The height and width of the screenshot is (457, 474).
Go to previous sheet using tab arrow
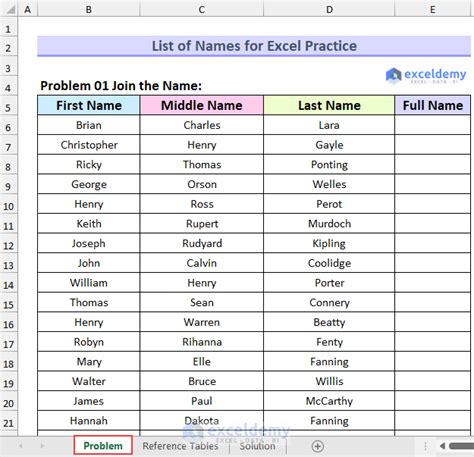coord(21,446)
